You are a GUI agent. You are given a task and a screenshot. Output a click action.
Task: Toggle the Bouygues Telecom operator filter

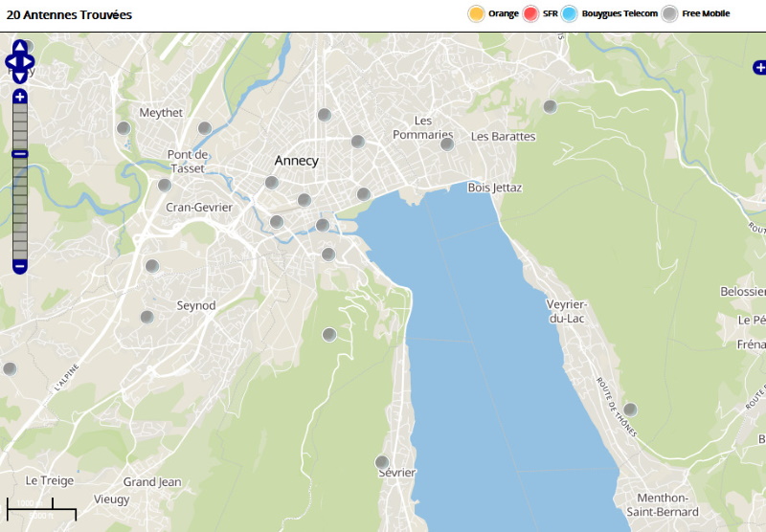click(570, 13)
